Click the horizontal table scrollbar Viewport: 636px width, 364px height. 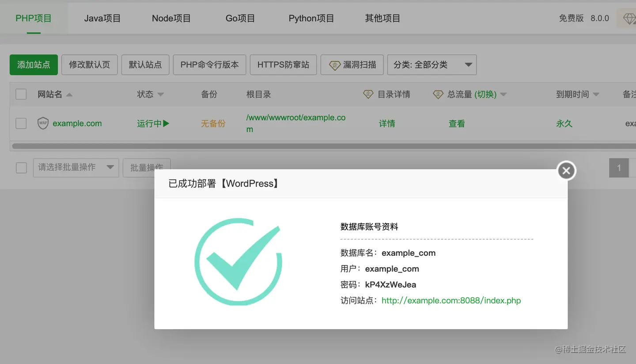[323, 146]
